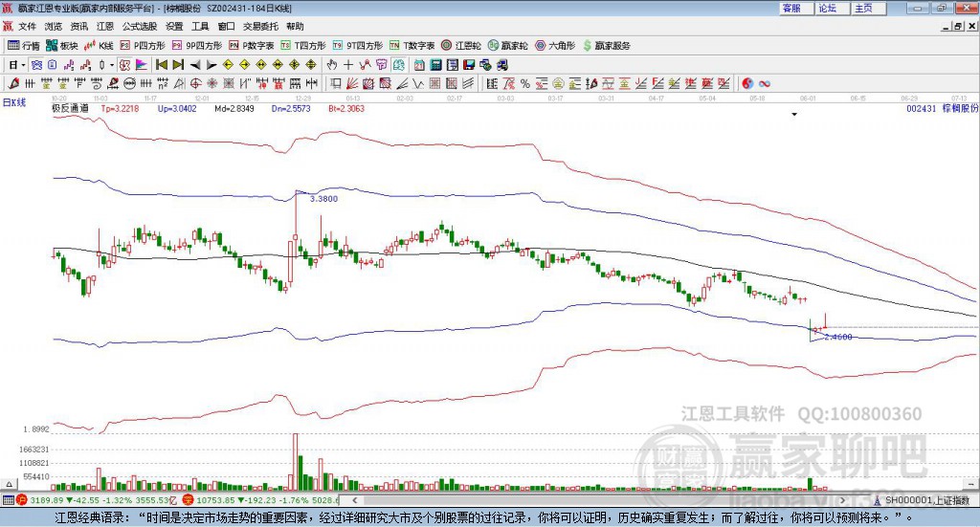Screen dimensions: 980x527
Task: Open the 9T四方形 tool
Action: 358,46
